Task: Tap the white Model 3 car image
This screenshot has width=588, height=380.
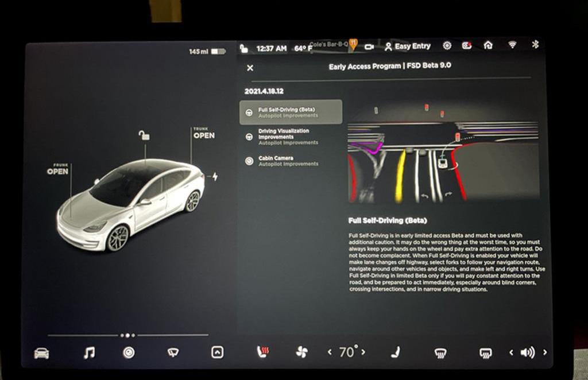Action: click(130, 204)
